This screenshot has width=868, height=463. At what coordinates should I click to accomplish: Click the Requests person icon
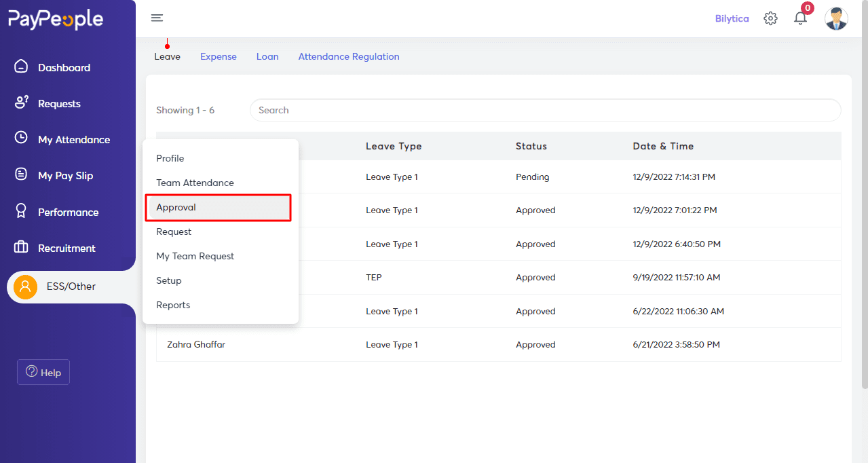click(21, 103)
